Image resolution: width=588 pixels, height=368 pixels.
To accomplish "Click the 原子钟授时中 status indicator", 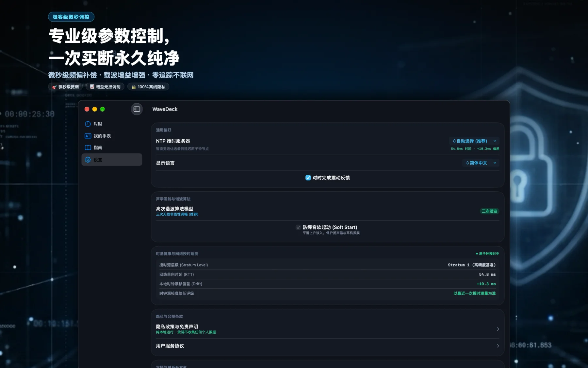I will (x=487, y=254).
